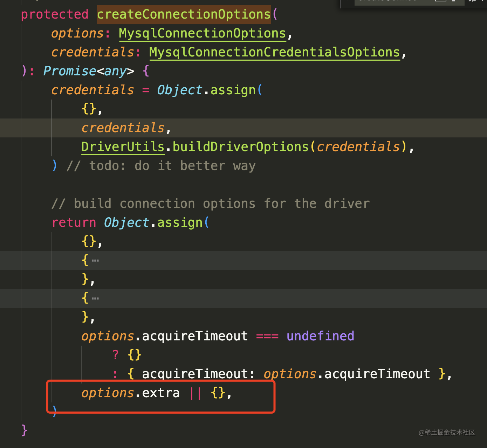Unfold the collapsed block right after return Object.assign's {},
This screenshot has width=487, height=448.
[95, 260]
